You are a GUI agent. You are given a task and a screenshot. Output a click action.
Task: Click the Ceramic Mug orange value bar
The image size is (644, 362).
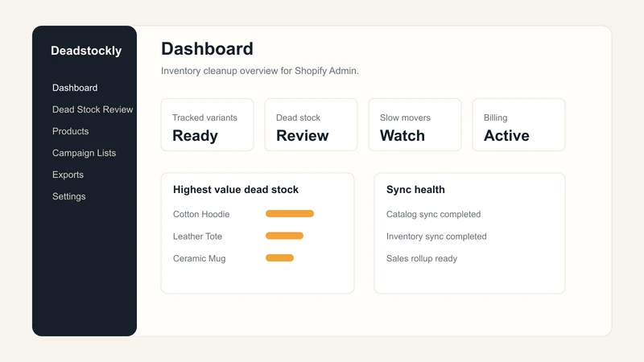tap(279, 258)
